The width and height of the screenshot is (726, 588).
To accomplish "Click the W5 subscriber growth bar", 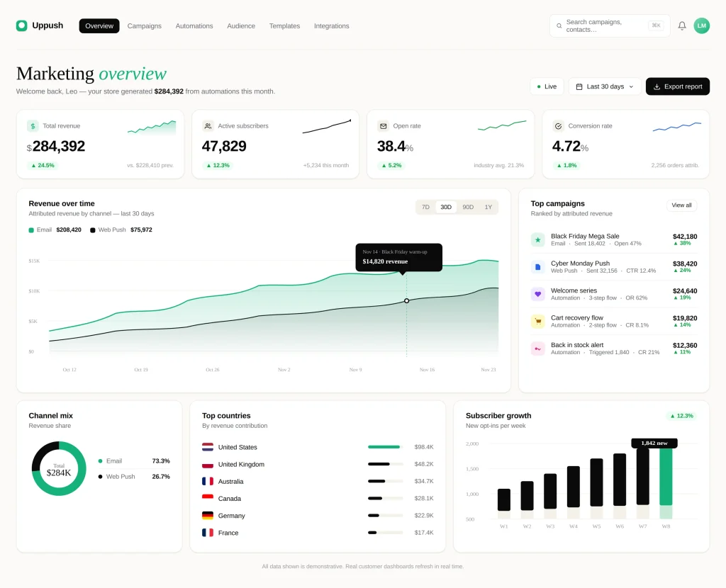I will (596, 482).
